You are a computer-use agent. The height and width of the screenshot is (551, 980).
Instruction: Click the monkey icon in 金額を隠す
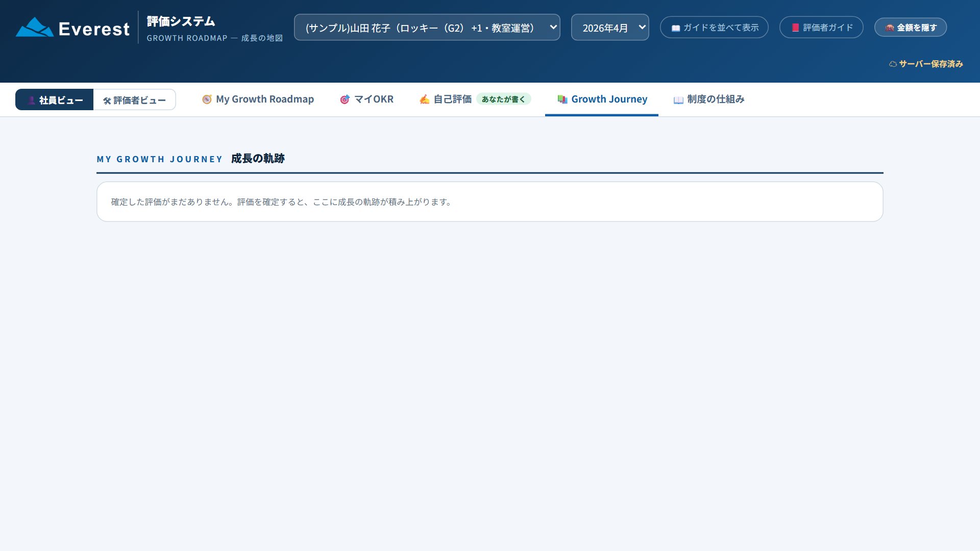tap(890, 28)
